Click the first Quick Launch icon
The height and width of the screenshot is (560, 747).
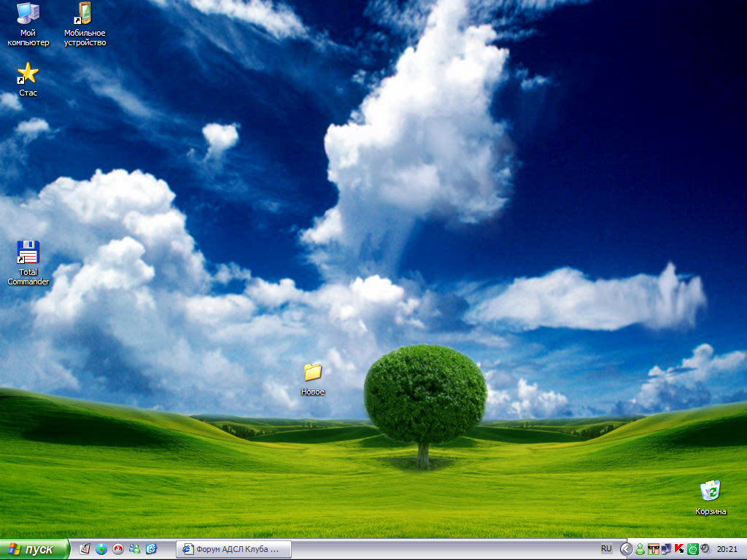(85, 549)
